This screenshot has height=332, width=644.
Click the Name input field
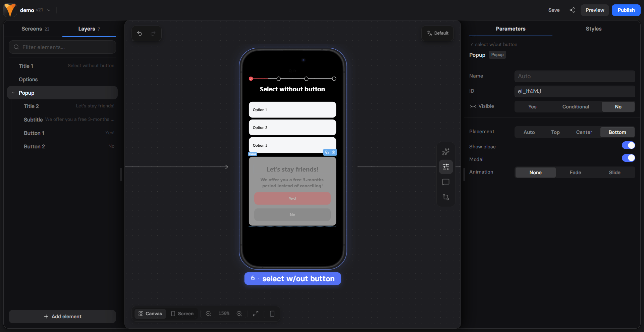[x=575, y=76]
